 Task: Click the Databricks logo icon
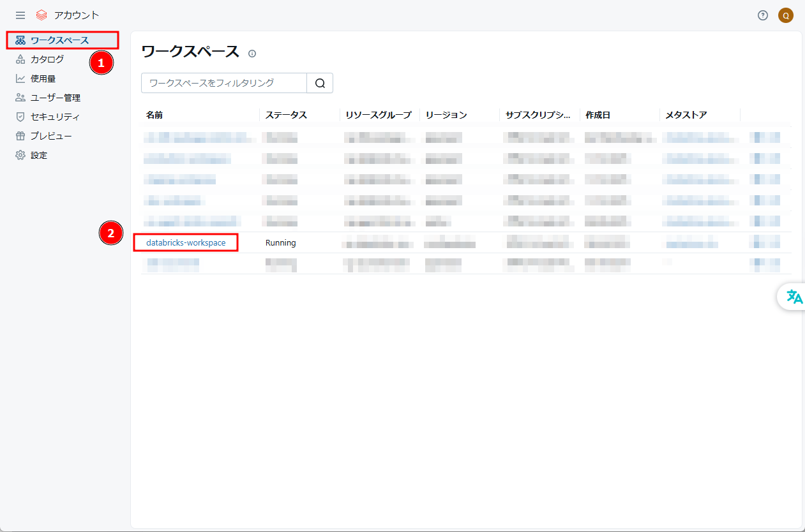point(41,15)
